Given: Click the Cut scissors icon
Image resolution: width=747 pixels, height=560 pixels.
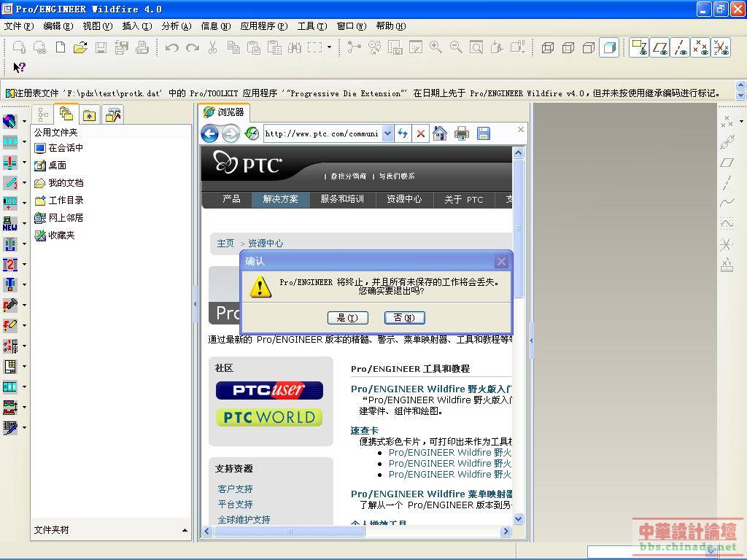Looking at the screenshot, I should [x=213, y=47].
